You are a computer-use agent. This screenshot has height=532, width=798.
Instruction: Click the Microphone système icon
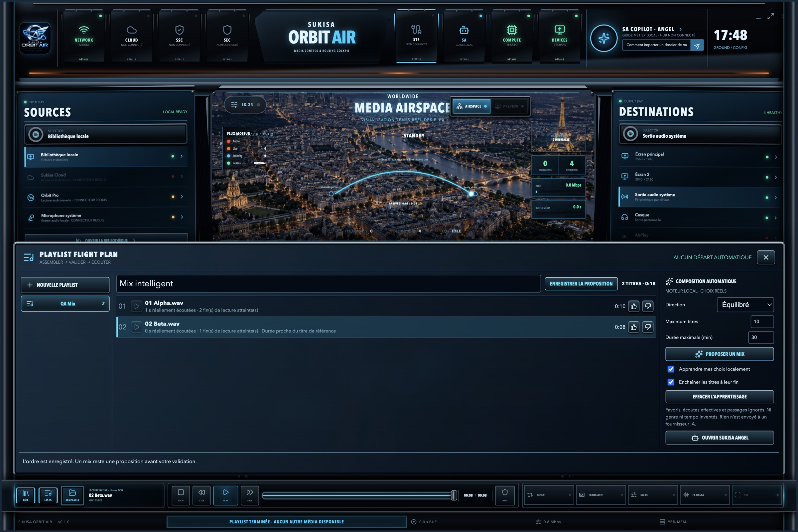coord(31,218)
